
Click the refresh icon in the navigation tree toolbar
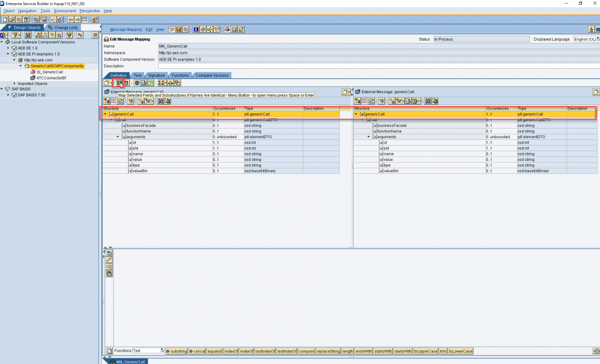tap(4, 35)
